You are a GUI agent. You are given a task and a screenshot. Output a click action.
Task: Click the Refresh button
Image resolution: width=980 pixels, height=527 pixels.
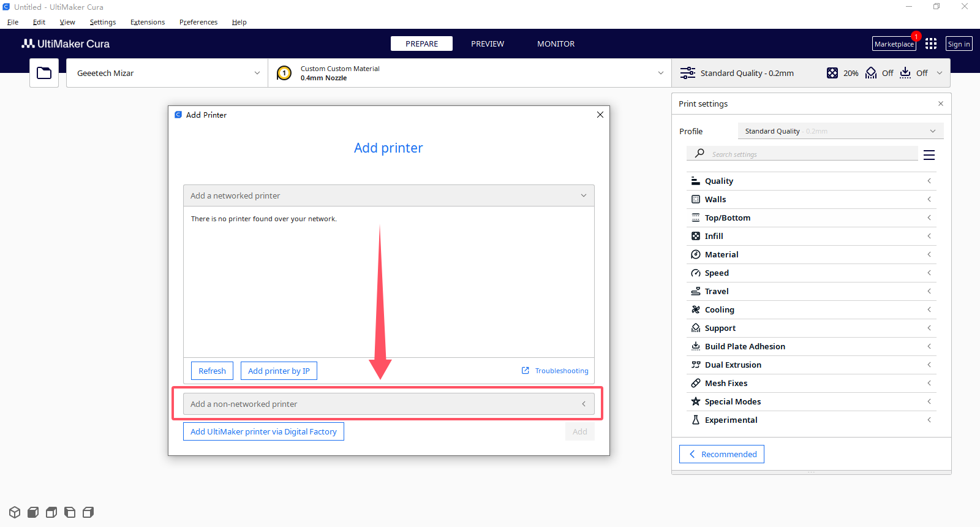212,371
